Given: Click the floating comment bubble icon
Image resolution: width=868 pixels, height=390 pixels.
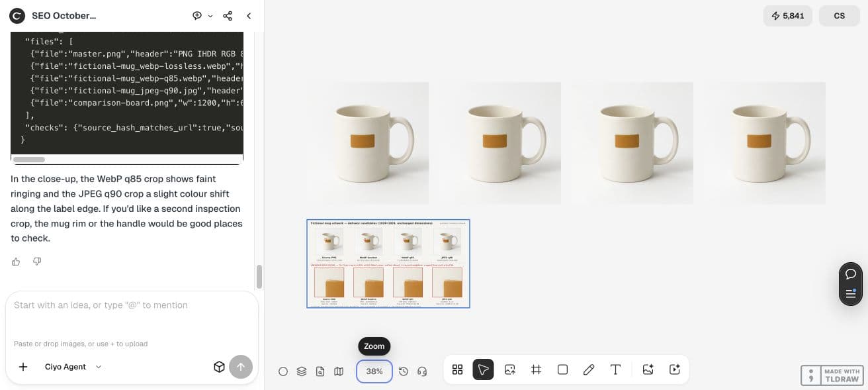Looking at the screenshot, I should click(x=851, y=273).
